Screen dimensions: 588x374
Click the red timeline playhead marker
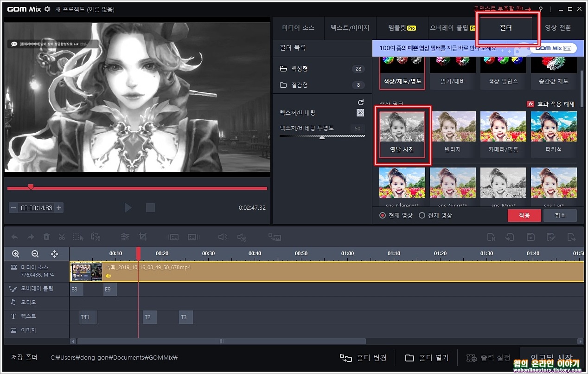(138, 254)
